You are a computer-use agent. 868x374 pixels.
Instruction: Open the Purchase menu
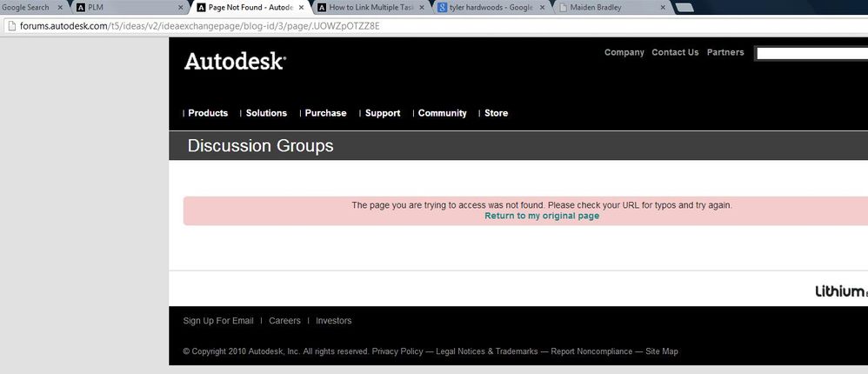coord(325,113)
